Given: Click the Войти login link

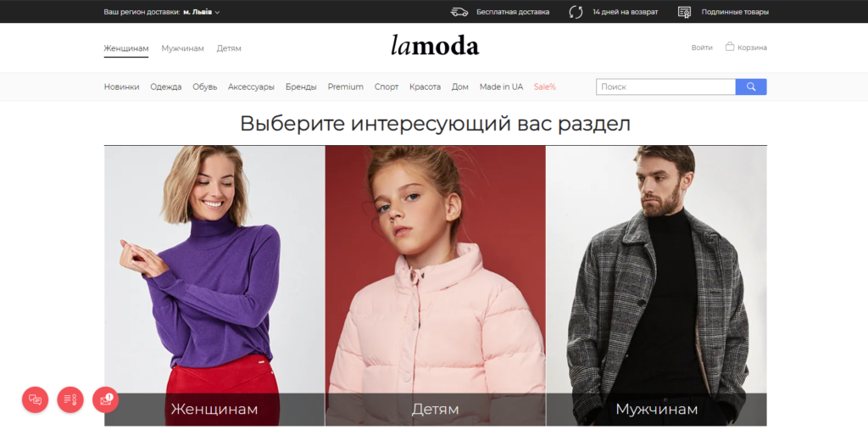Looking at the screenshot, I should point(702,47).
